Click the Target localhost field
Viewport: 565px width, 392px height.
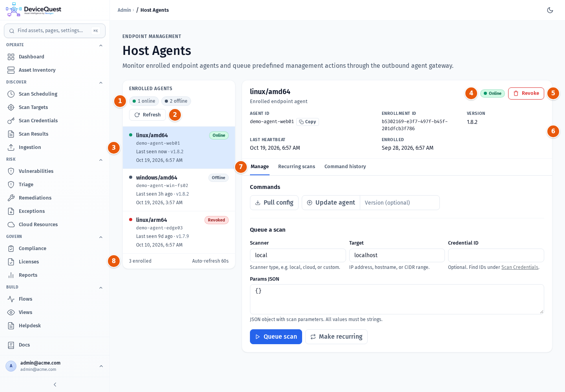(397, 255)
